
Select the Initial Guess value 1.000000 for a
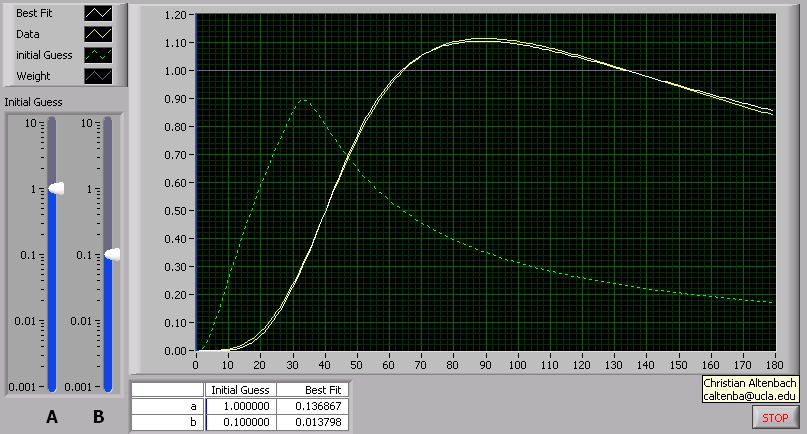[x=241, y=406]
